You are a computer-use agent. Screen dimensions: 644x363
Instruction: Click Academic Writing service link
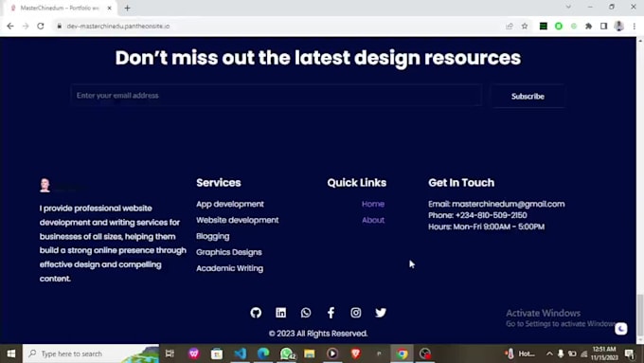[x=229, y=268]
